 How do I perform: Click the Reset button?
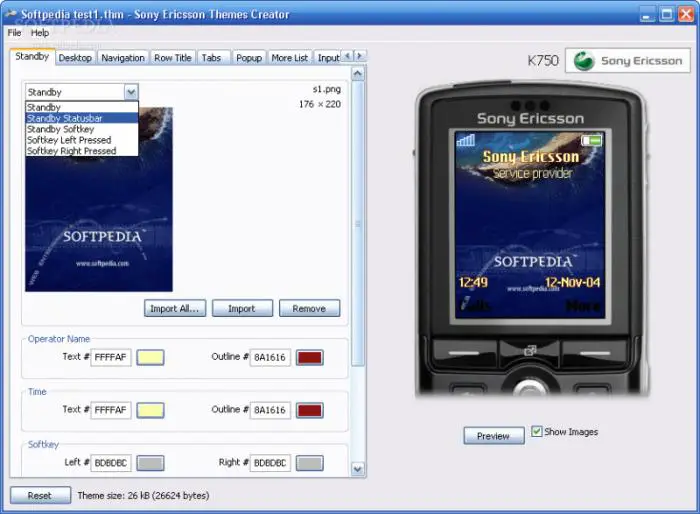coord(40,495)
